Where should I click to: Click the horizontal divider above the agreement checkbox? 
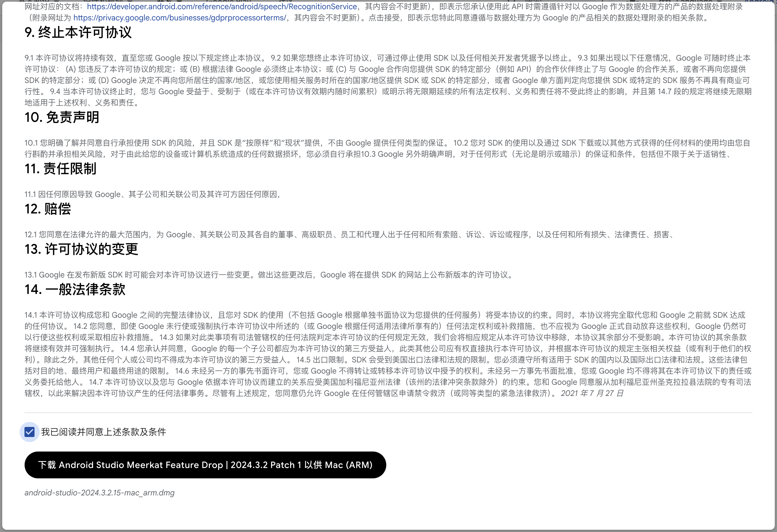coord(388,413)
